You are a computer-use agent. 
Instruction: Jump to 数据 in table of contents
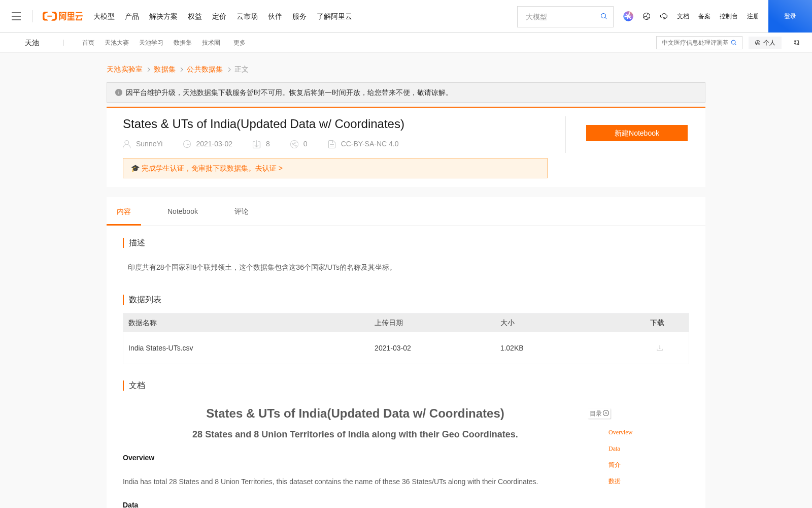tap(615, 481)
